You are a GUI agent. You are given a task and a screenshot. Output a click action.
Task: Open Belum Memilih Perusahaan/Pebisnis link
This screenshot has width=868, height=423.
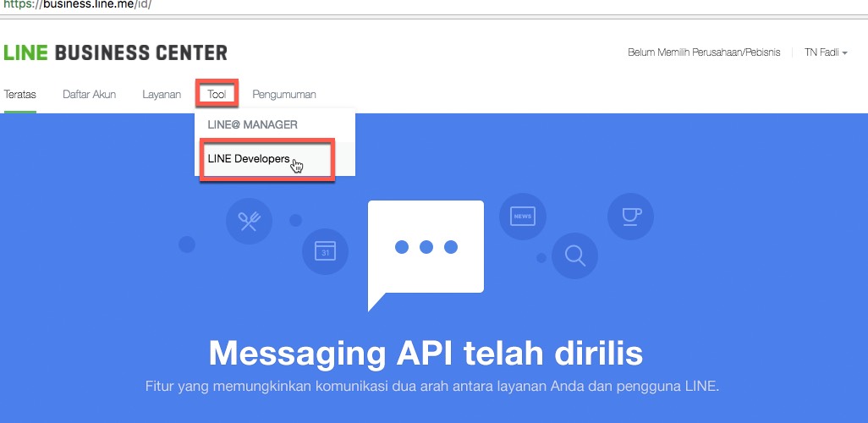[x=704, y=52]
